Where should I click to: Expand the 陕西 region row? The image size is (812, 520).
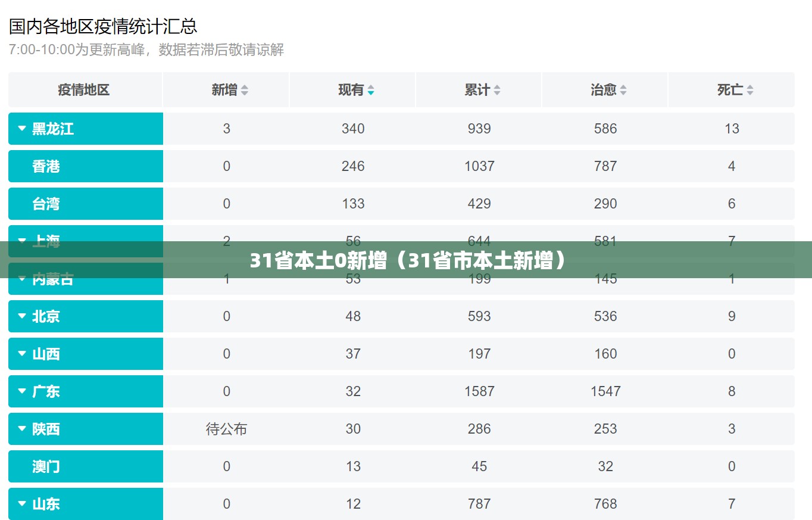[86, 429]
